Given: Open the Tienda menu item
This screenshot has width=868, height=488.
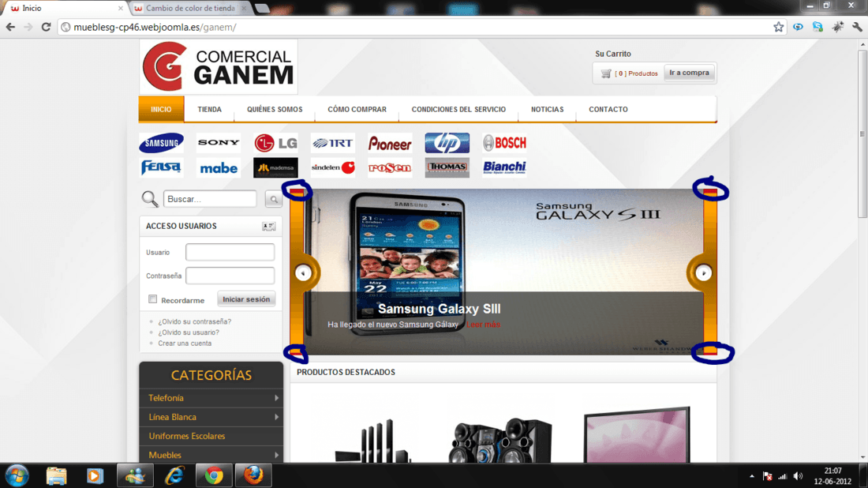Looking at the screenshot, I should tap(209, 109).
